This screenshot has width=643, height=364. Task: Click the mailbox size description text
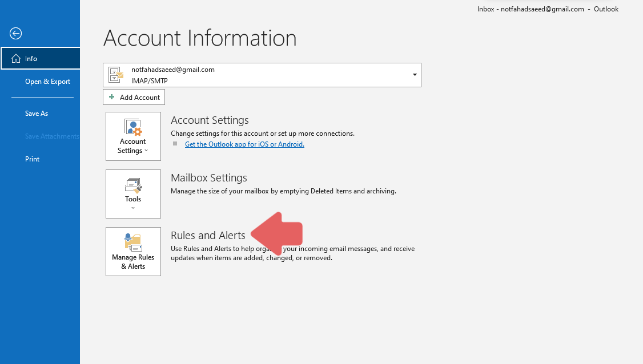[283, 191]
